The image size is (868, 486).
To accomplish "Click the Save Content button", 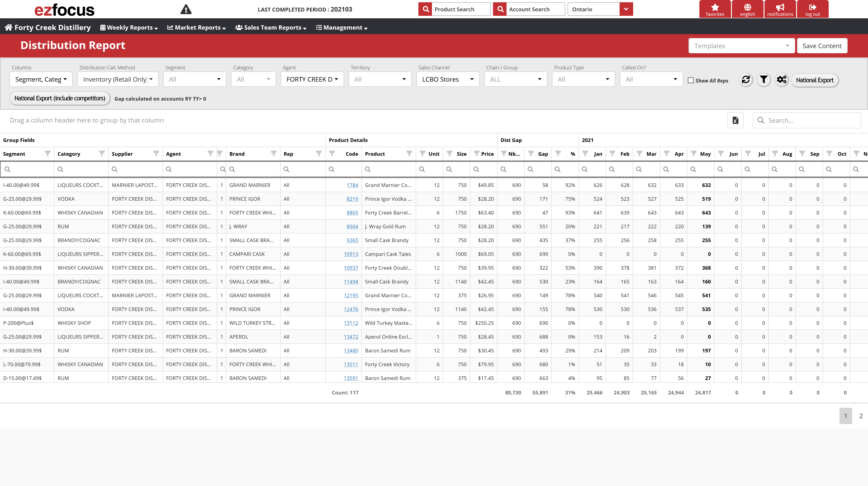I will click(x=822, y=46).
